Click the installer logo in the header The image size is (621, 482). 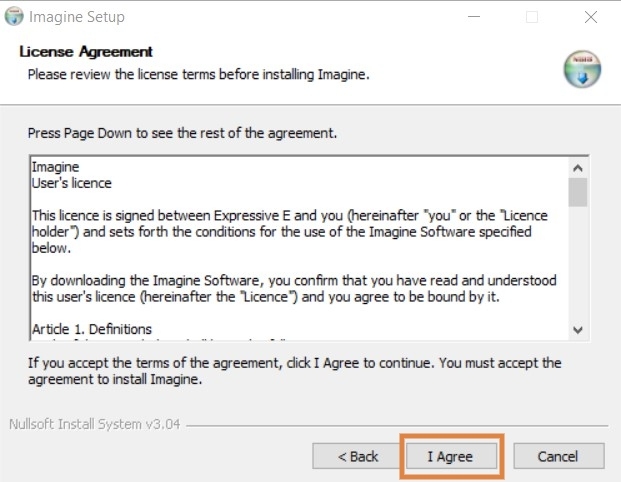click(x=581, y=68)
